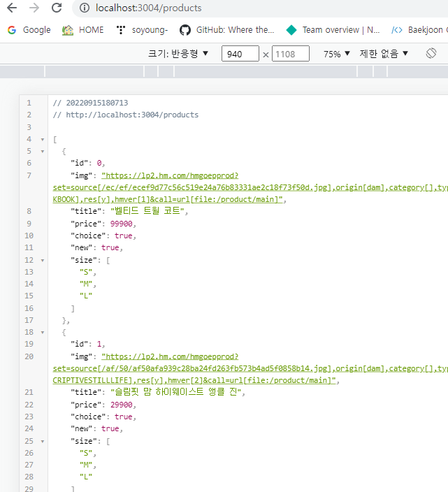Click the "L" value on line 15
The width and height of the screenshot is (448, 492).
[86, 296]
